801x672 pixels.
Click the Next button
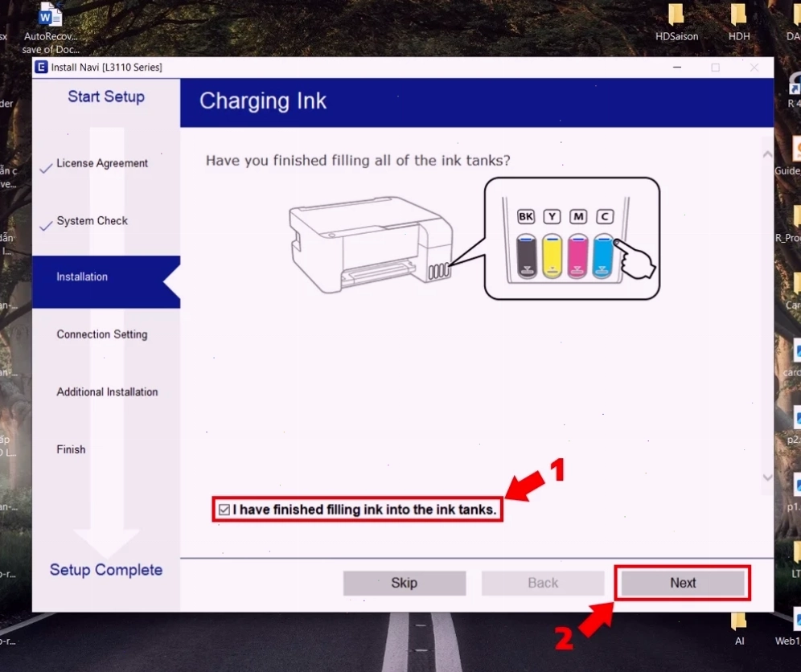point(683,583)
